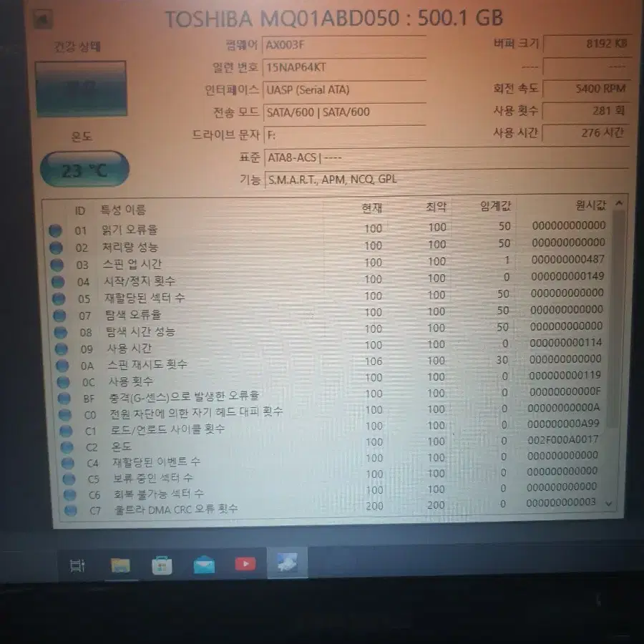Open YouTube from the taskbar
The image size is (644, 644).
tap(245, 564)
